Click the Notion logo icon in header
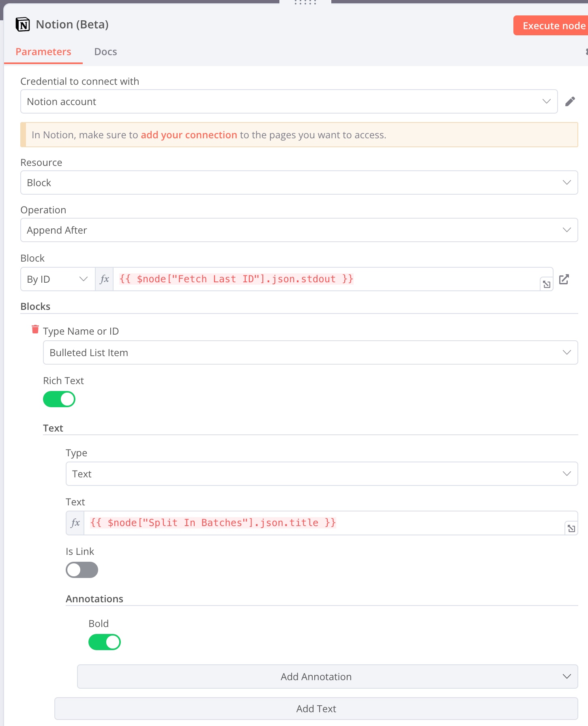 tap(23, 25)
